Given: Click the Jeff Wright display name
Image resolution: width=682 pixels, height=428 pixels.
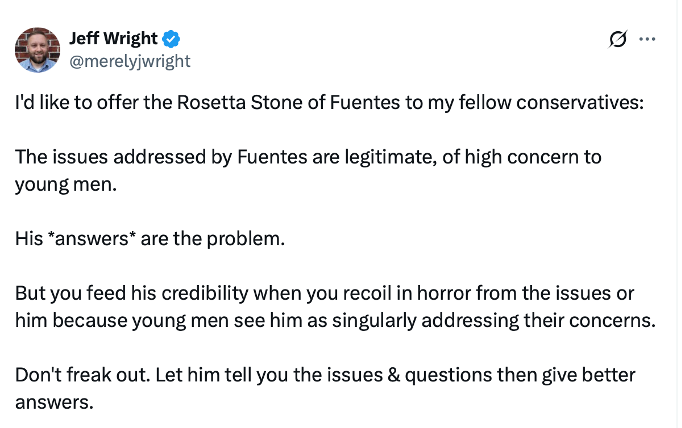Looking at the screenshot, I should [x=113, y=39].
